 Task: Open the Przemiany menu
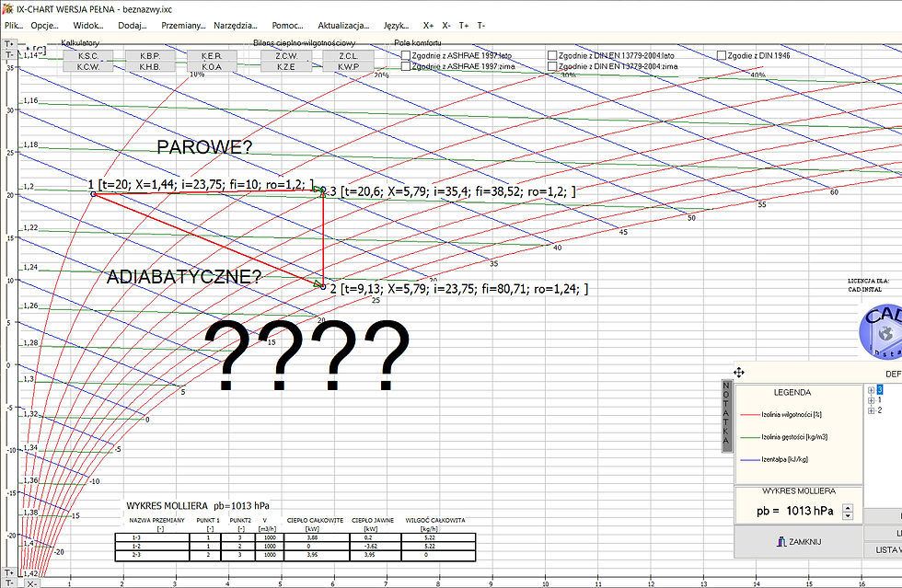pos(183,26)
